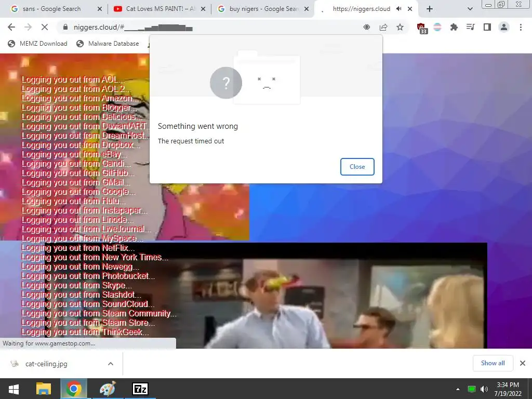Click the padlock site info icon
Screen dimensions: 532x399
tap(65, 27)
